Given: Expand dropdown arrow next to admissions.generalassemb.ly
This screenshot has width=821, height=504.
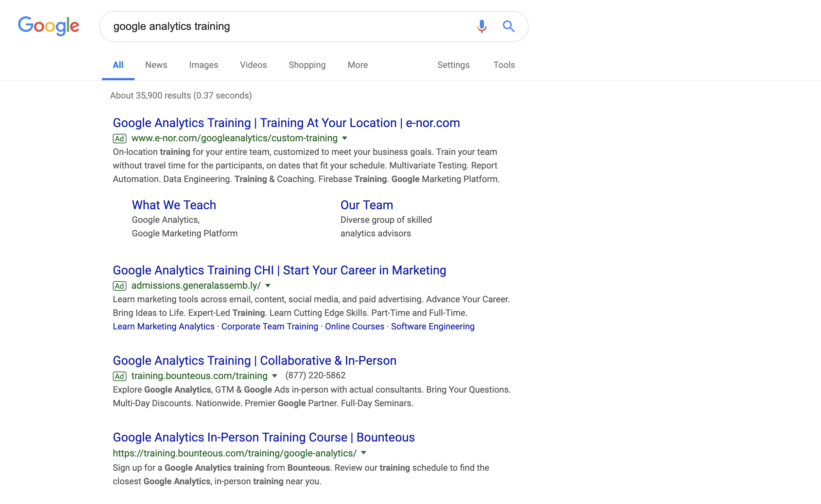Looking at the screenshot, I should (268, 286).
